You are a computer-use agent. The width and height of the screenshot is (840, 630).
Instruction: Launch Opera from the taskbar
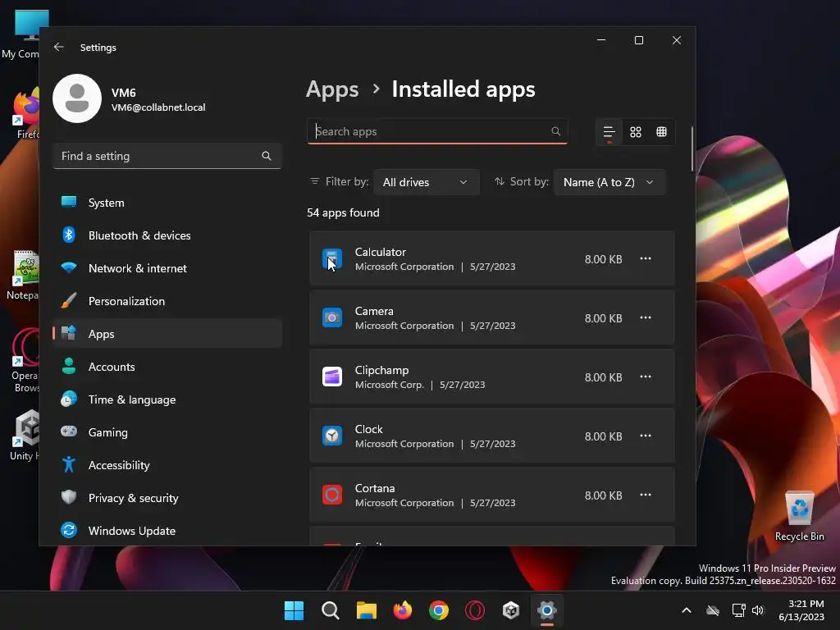pos(475,610)
